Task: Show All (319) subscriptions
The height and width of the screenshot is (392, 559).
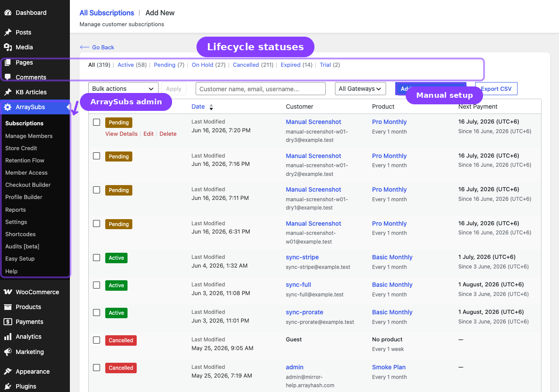Action: click(x=99, y=65)
